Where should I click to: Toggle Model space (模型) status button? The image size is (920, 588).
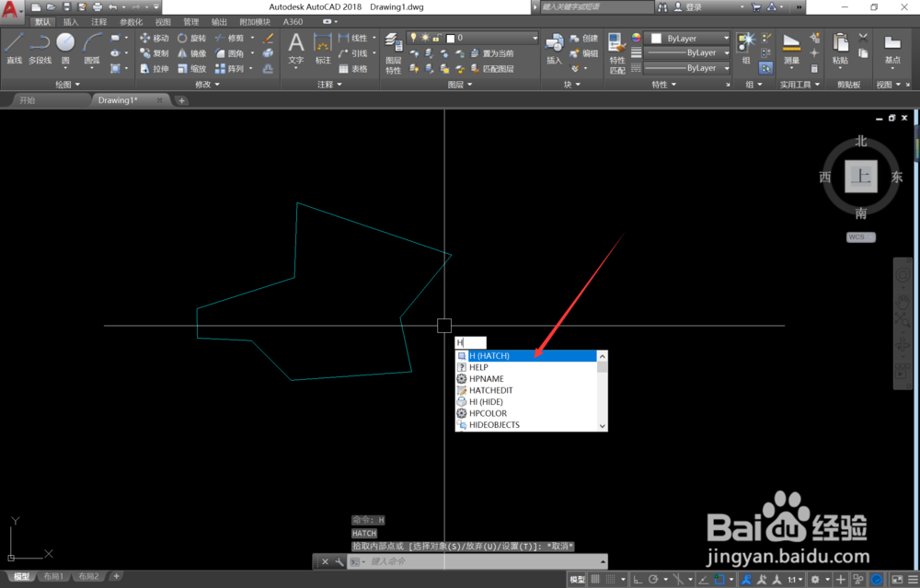click(x=577, y=579)
